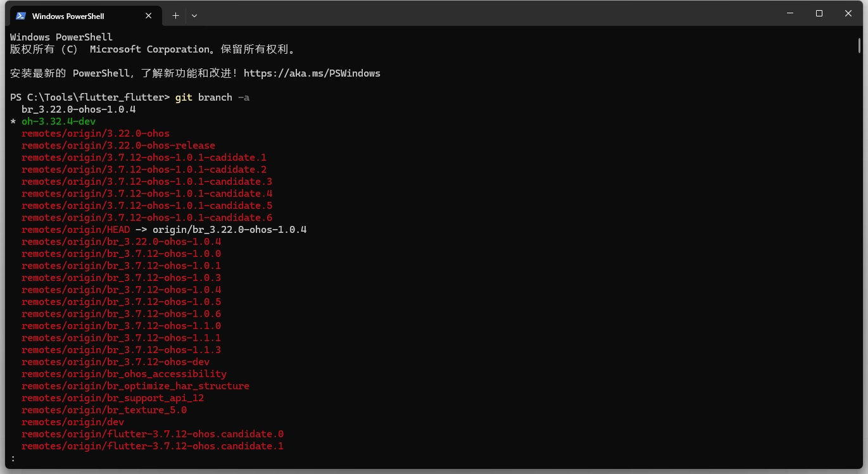Screen dimensions: 868x474
Task: Click remotes/origin/3.22.0-ohos line
Action: click(x=96, y=134)
